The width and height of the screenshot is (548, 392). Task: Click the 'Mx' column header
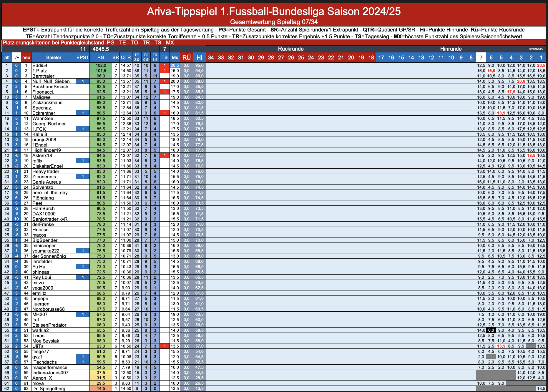pos(175,57)
